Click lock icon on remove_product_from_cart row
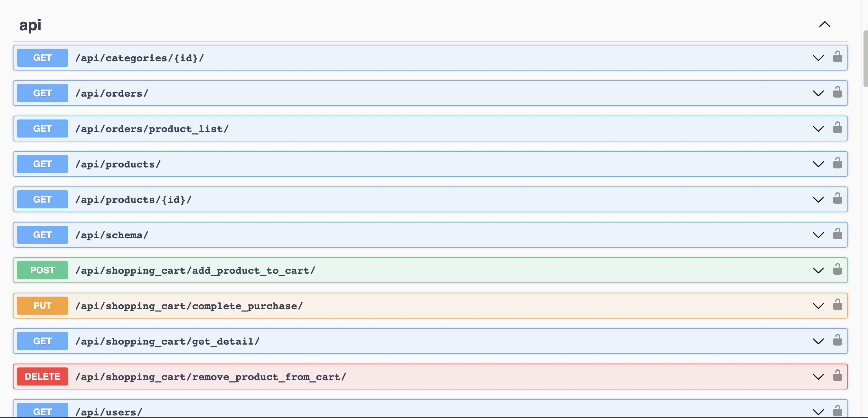 (x=837, y=375)
